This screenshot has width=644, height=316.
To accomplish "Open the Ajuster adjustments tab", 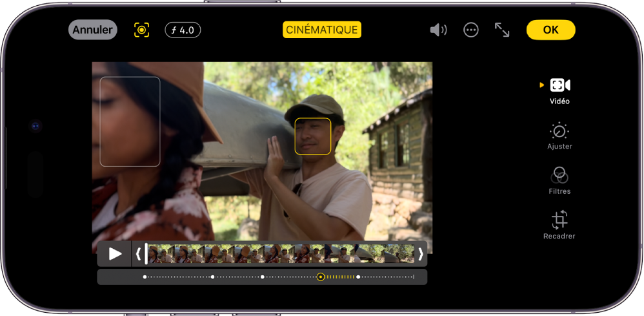I will click(559, 136).
